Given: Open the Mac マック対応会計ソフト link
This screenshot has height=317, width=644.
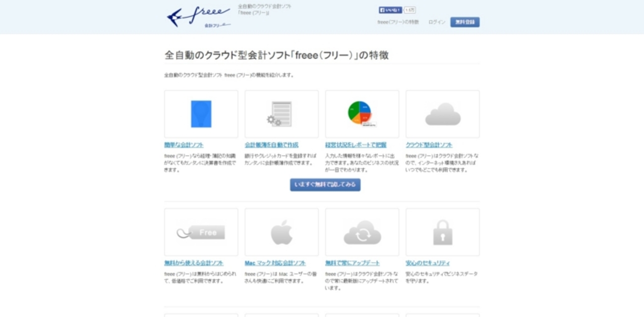Looking at the screenshot, I should pyautogui.click(x=275, y=263).
